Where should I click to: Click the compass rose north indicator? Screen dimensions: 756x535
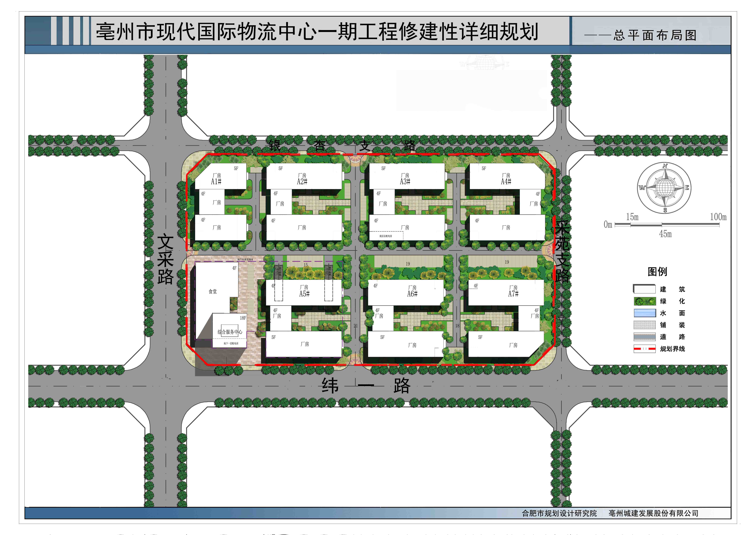tap(665, 166)
